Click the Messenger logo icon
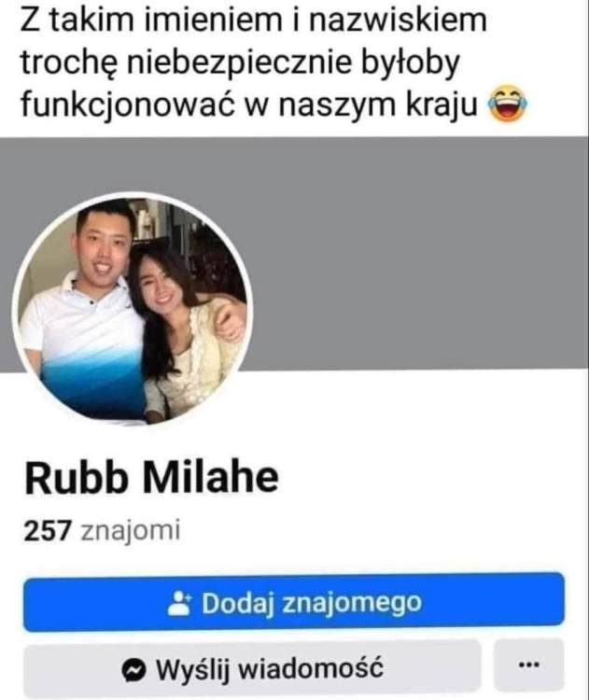 tap(134, 669)
